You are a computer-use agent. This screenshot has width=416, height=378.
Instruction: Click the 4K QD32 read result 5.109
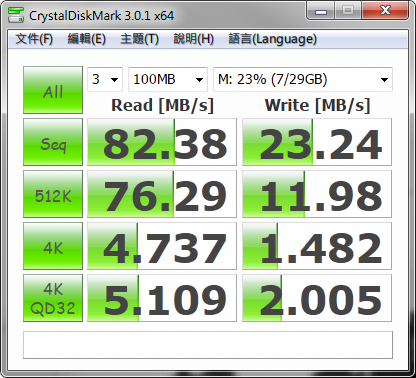(162, 298)
